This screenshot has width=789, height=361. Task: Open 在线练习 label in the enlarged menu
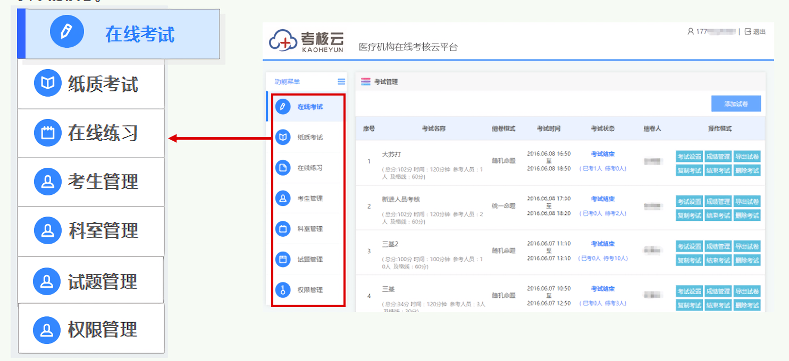pyautogui.click(x=103, y=133)
